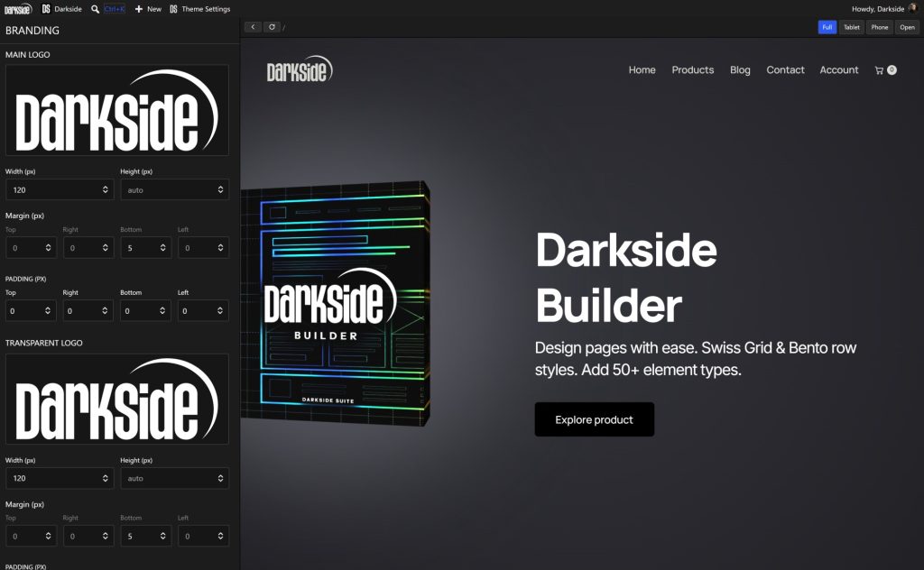Adjust Main Logo Margin Right stepper
The image size is (924, 570).
click(x=105, y=248)
